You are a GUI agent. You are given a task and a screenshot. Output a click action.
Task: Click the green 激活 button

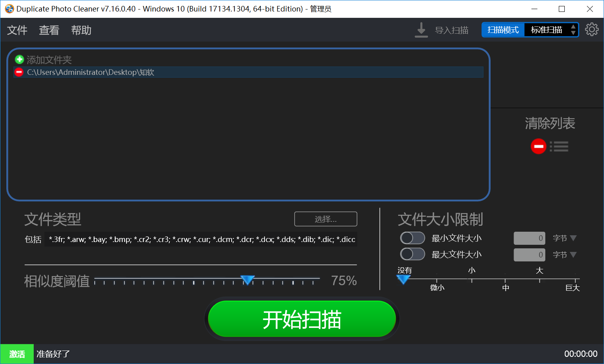17,354
